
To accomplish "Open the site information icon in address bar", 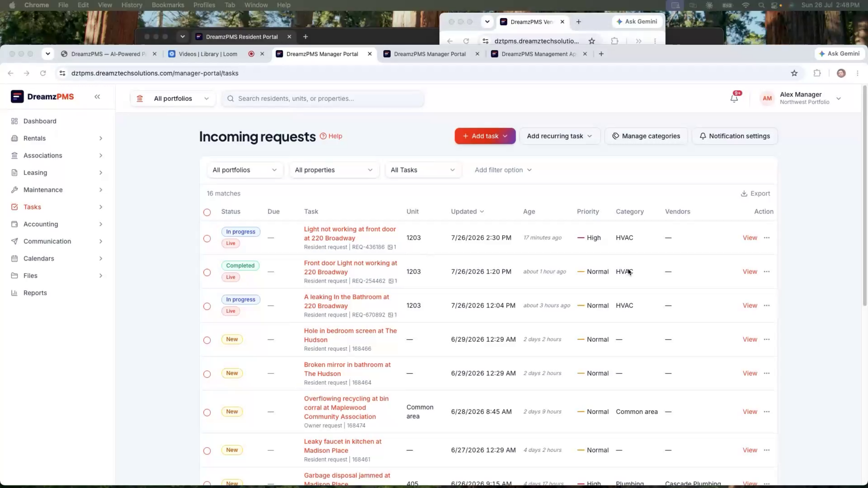I will pyautogui.click(x=62, y=73).
